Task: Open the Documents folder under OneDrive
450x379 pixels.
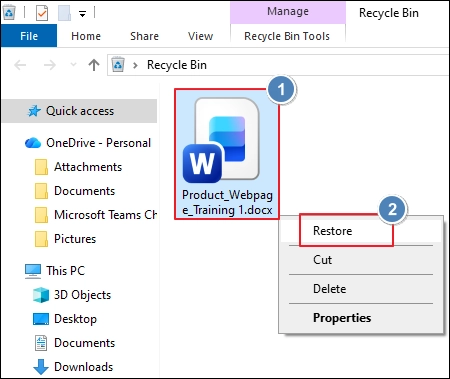Action: pos(84,191)
